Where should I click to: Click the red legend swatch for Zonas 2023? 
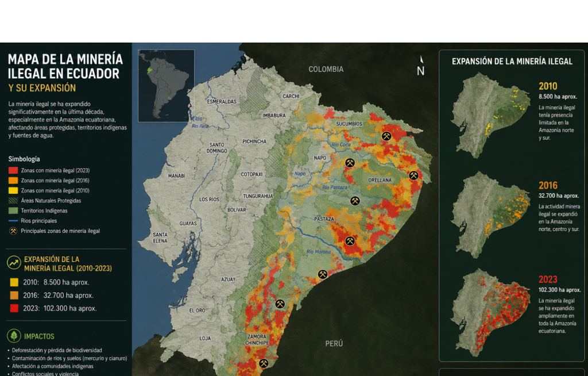tap(13, 171)
